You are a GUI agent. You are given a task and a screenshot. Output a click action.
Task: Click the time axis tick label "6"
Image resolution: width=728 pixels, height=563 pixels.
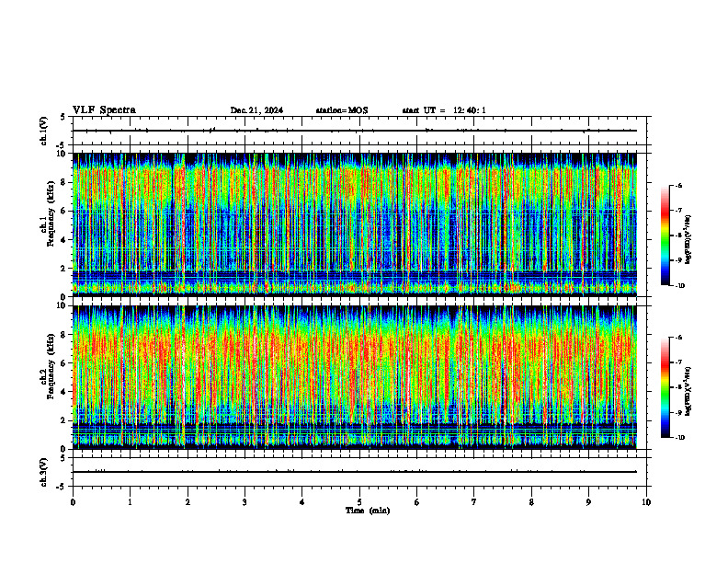417,502
